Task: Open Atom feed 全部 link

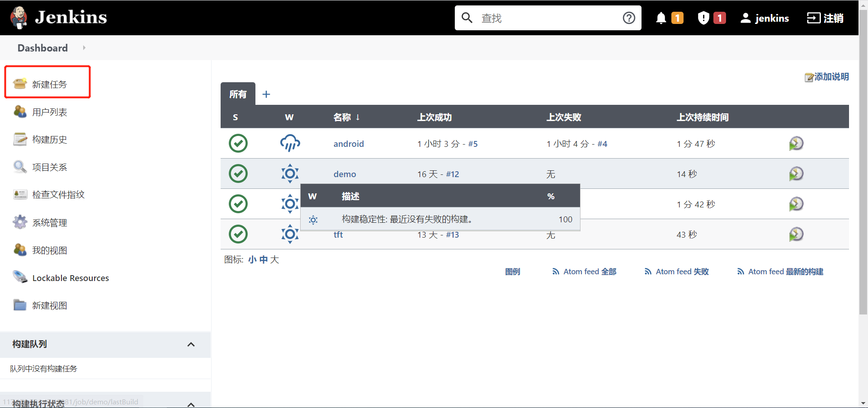Action: click(584, 272)
